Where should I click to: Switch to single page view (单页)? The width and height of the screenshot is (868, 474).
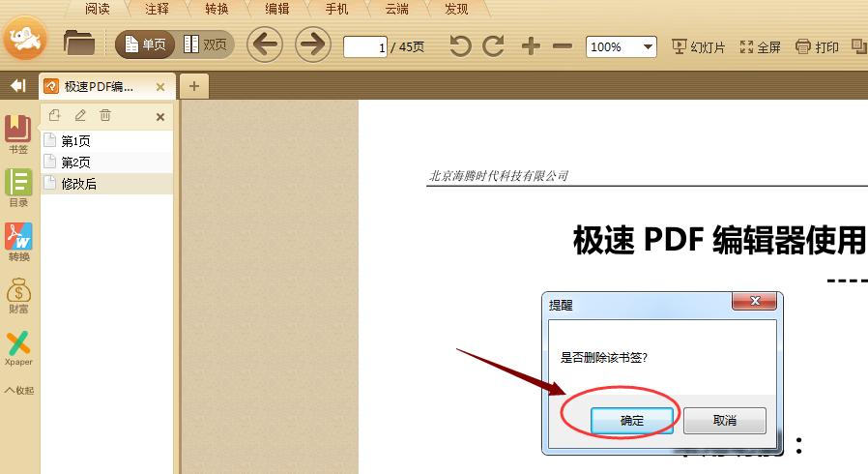point(146,44)
